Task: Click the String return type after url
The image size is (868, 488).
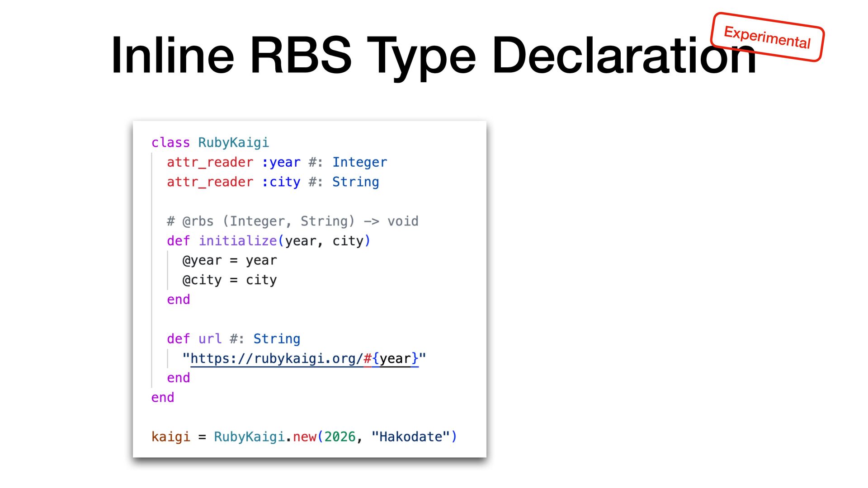Action: pos(276,339)
